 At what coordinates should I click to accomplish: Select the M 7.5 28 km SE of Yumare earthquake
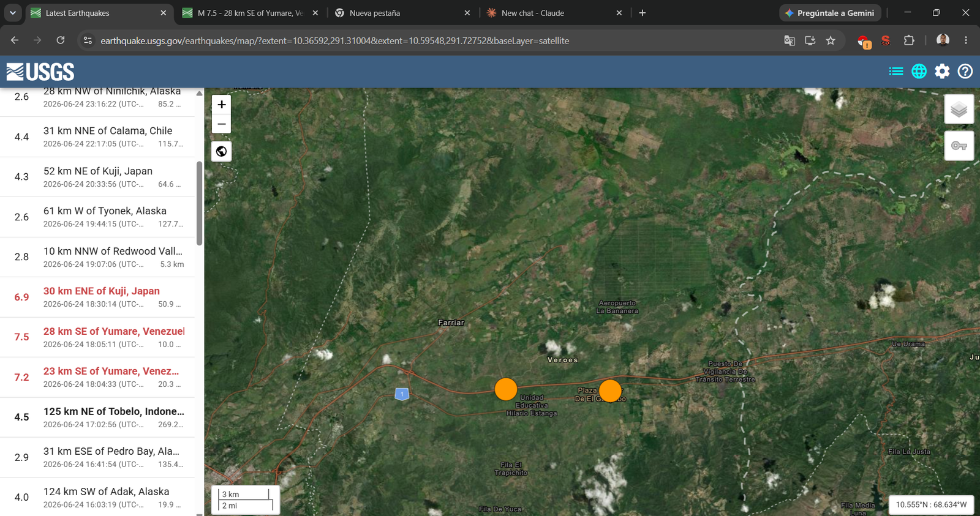(x=97, y=337)
